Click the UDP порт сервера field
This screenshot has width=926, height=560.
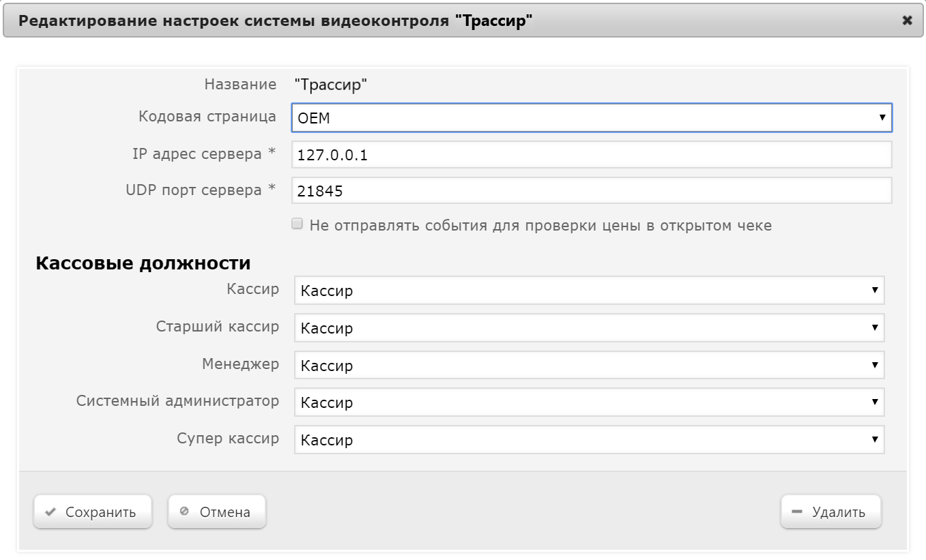592,191
